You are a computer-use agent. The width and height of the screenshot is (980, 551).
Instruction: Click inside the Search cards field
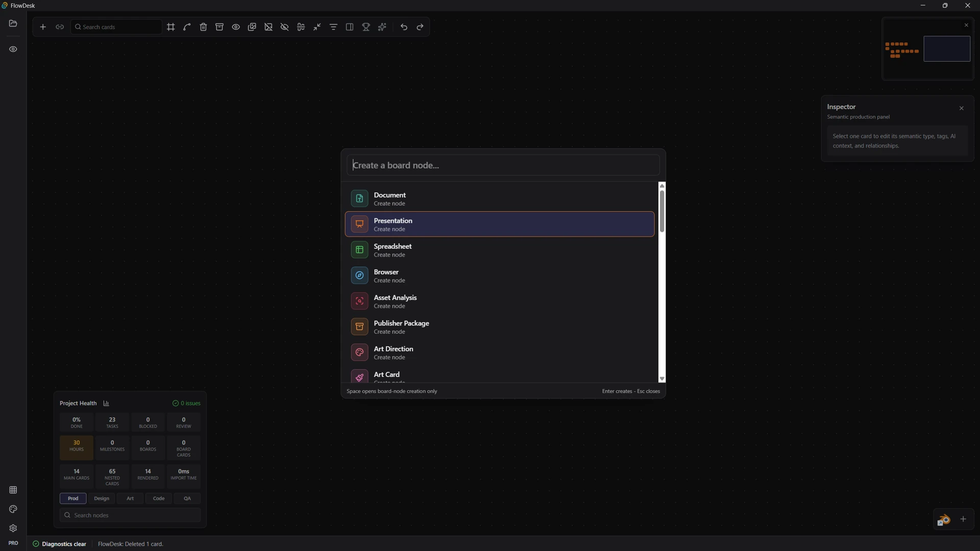pyautogui.click(x=117, y=27)
